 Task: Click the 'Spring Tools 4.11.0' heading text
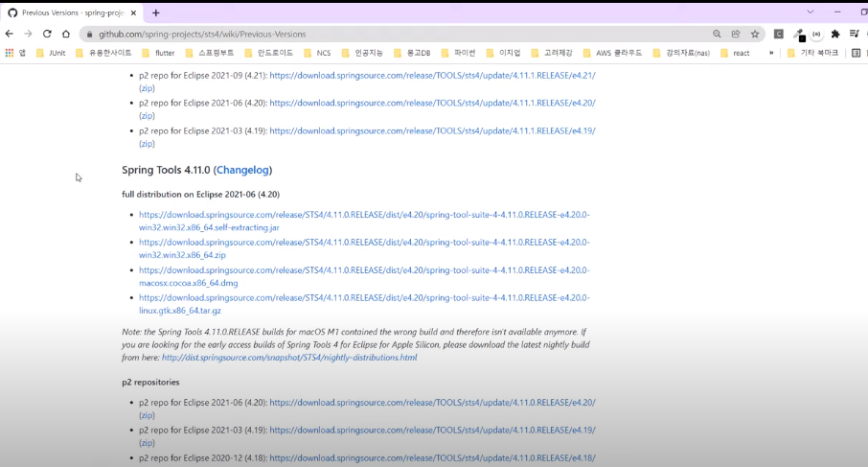[x=166, y=170]
